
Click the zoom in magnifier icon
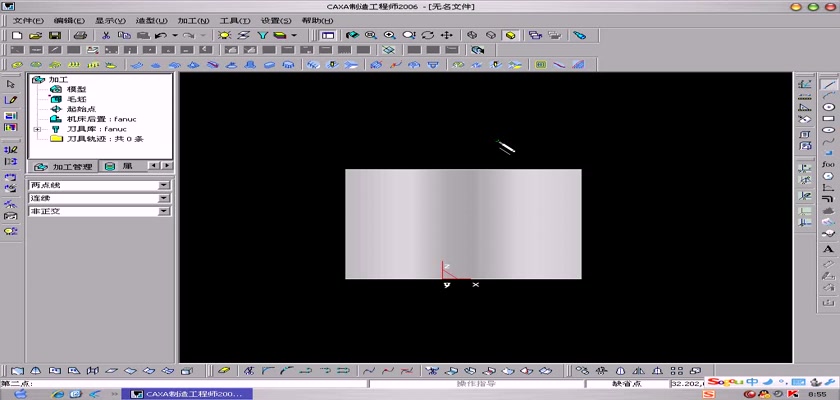tap(389, 35)
